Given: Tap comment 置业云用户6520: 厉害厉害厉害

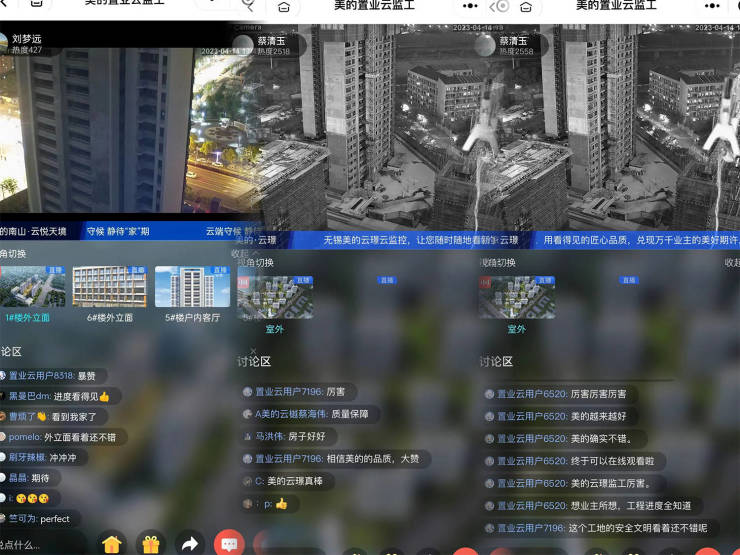Looking at the screenshot, I should [560, 394].
